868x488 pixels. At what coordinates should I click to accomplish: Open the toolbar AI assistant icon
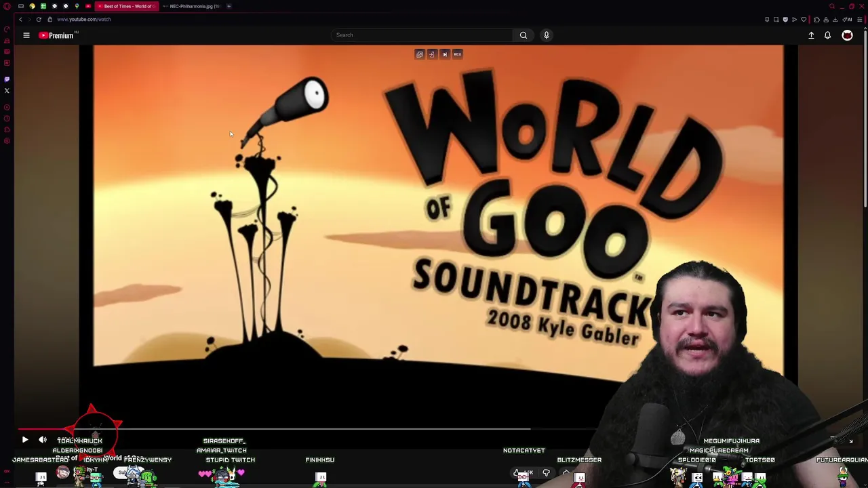coord(847,20)
